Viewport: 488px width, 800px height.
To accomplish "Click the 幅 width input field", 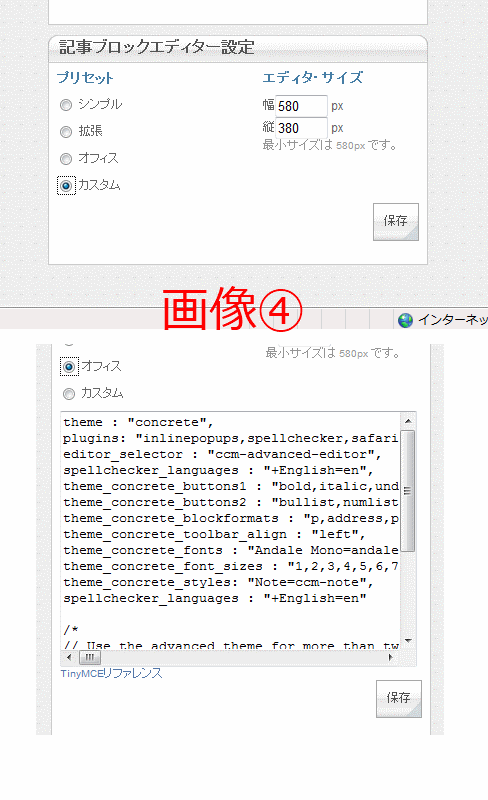I will 301,106.
